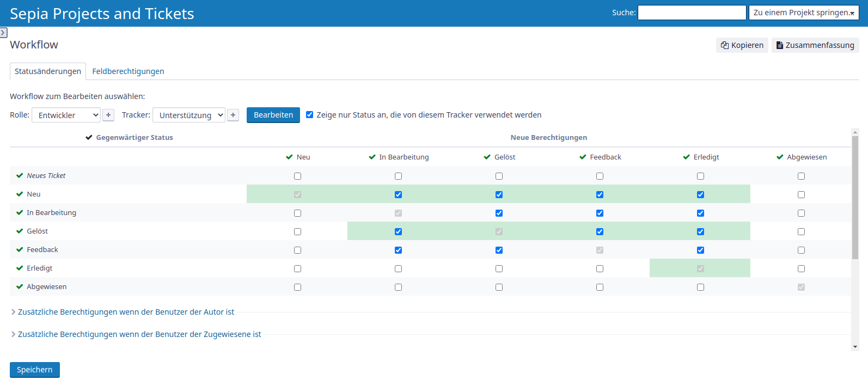
Task: Click checkmark icon of the Erledigt column header
Action: pyautogui.click(x=686, y=157)
